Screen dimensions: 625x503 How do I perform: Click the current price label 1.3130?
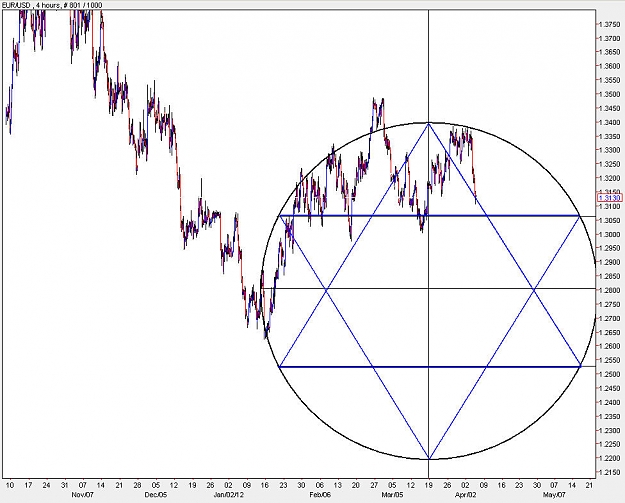(x=610, y=198)
